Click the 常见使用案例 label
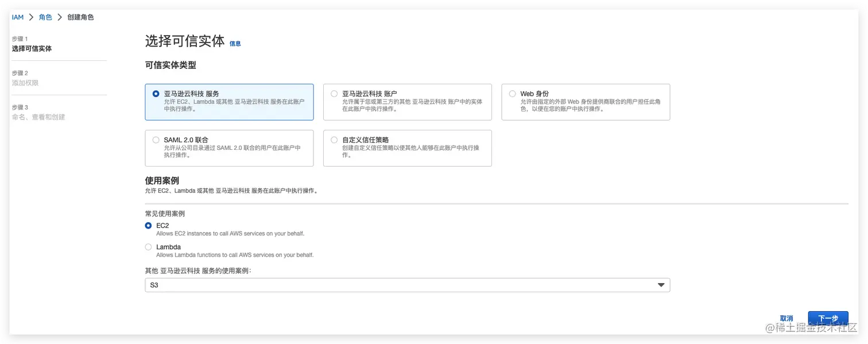This screenshot has height=344, width=868. [x=165, y=214]
